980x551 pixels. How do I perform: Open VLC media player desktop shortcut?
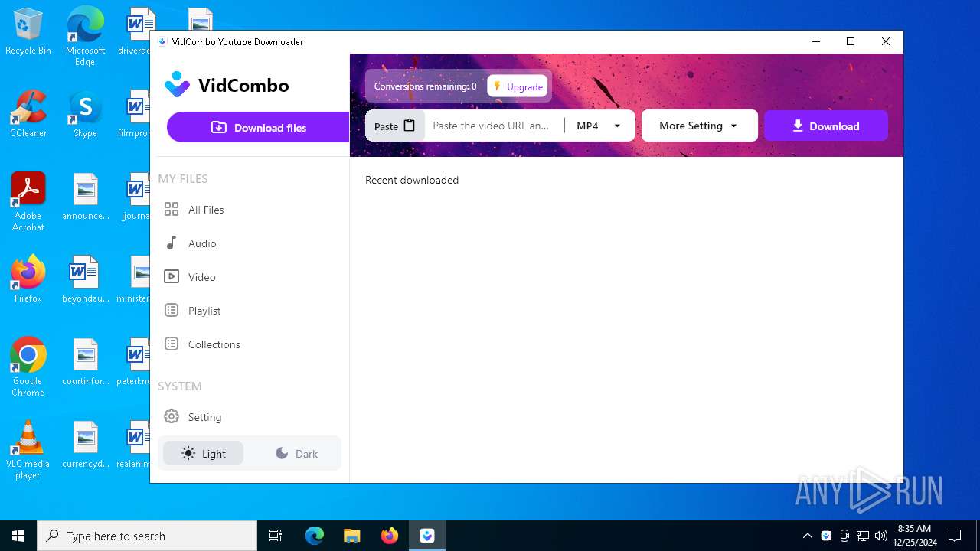tap(28, 450)
